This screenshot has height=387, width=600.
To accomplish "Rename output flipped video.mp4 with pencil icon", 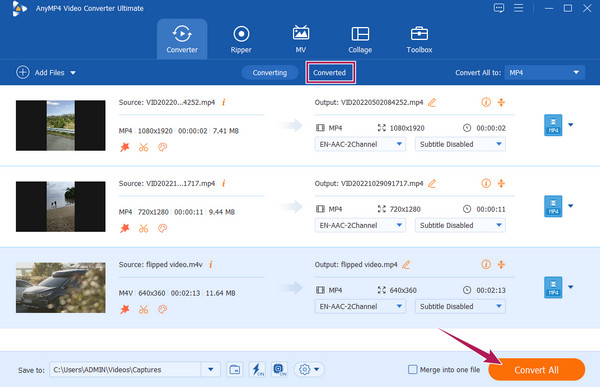I will click(x=406, y=265).
